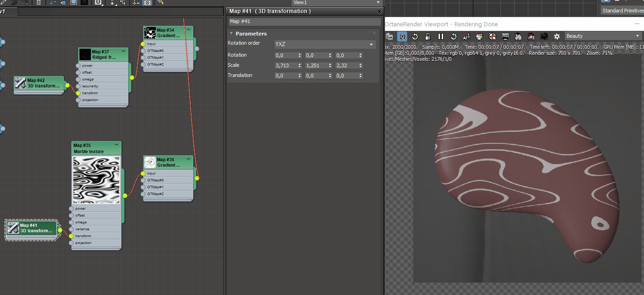Image resolution: width=644 pixels, height=295 pixels.
Task: Adjust the Scale X spinner arrows
Action: 300,65
